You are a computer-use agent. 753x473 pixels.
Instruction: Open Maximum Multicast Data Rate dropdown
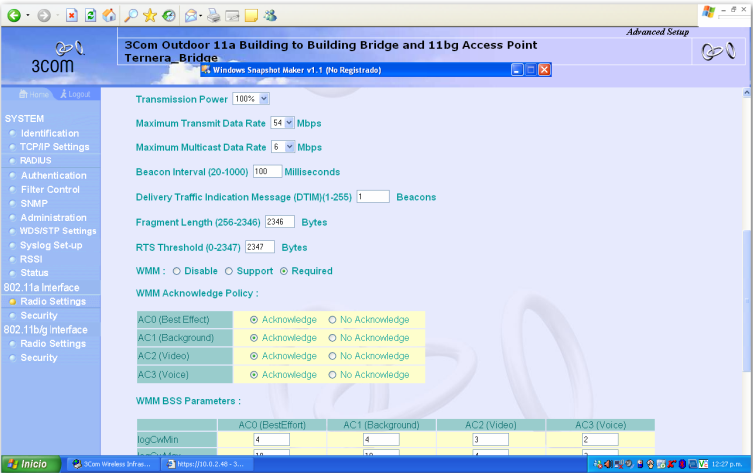[283, 147]
